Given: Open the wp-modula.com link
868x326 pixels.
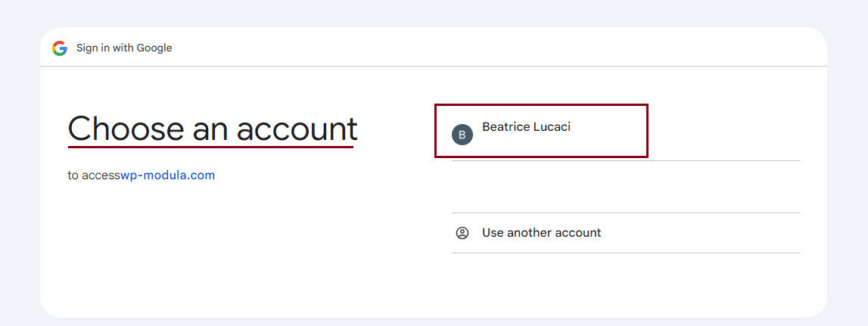Looking at the screenshot, I should tap(168, 175).
